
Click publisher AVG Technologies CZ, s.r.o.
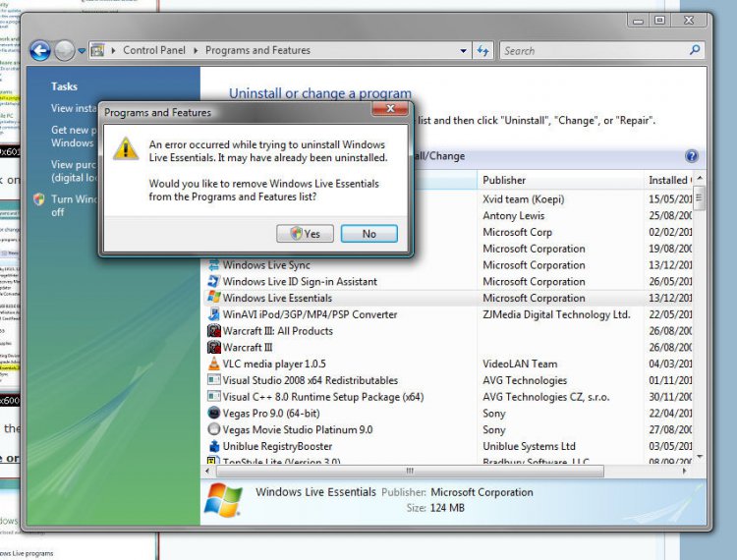[546, 397]
